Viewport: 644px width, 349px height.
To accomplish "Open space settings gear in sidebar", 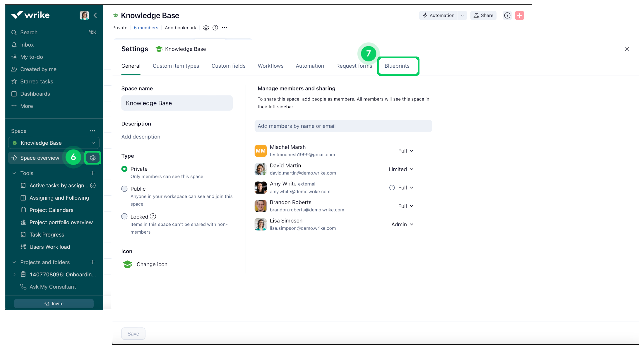I will click(x=93, y=158).
